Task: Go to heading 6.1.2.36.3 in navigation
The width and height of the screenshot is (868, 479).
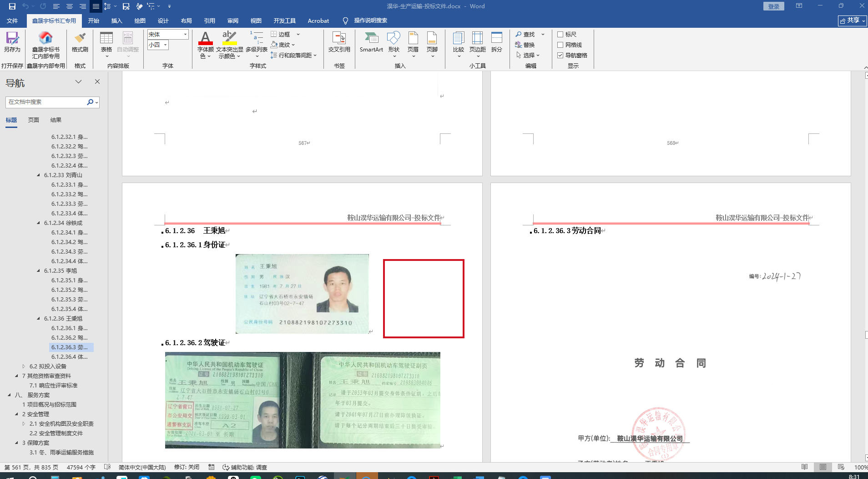Action: [71, 347]
